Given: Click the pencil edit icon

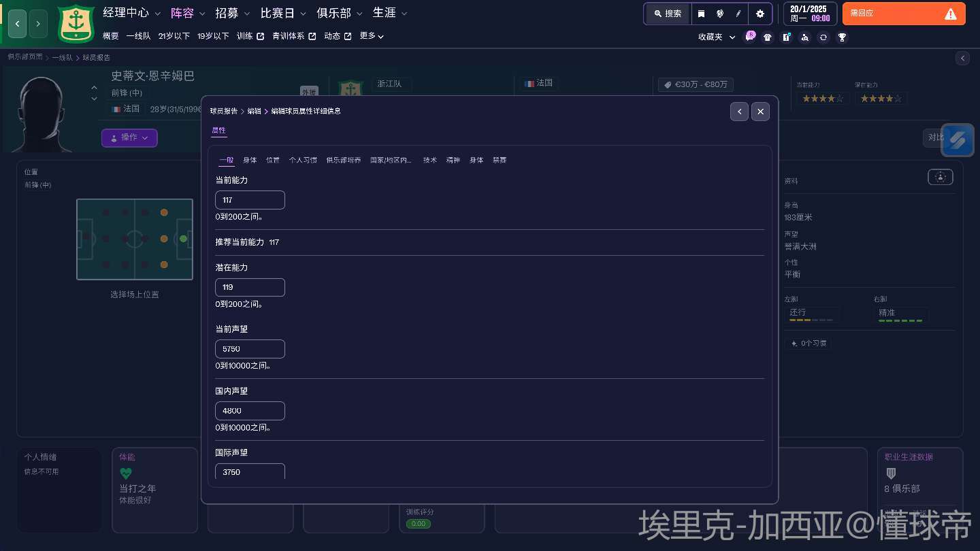Looking at the screenshot, I should [x=738, y=14].
